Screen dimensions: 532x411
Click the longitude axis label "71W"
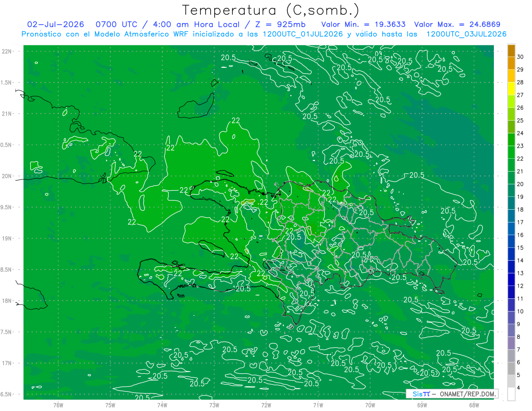point(318,405)
